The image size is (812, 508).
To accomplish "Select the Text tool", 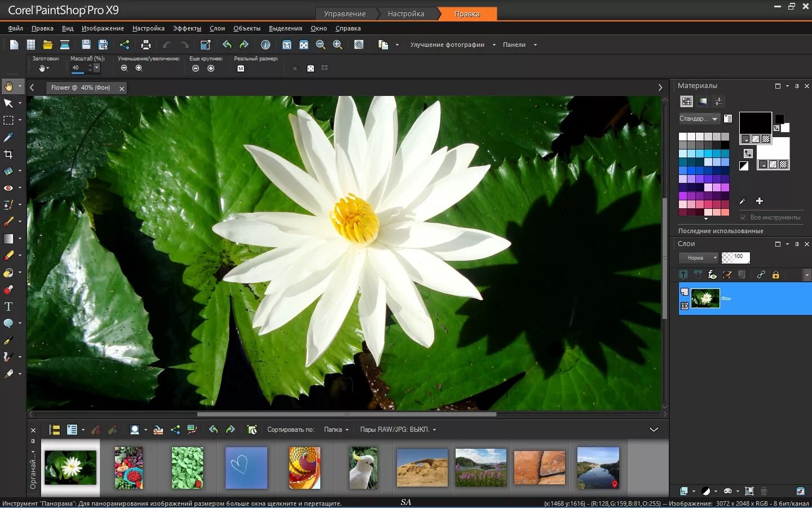I will tap(8, 306).
